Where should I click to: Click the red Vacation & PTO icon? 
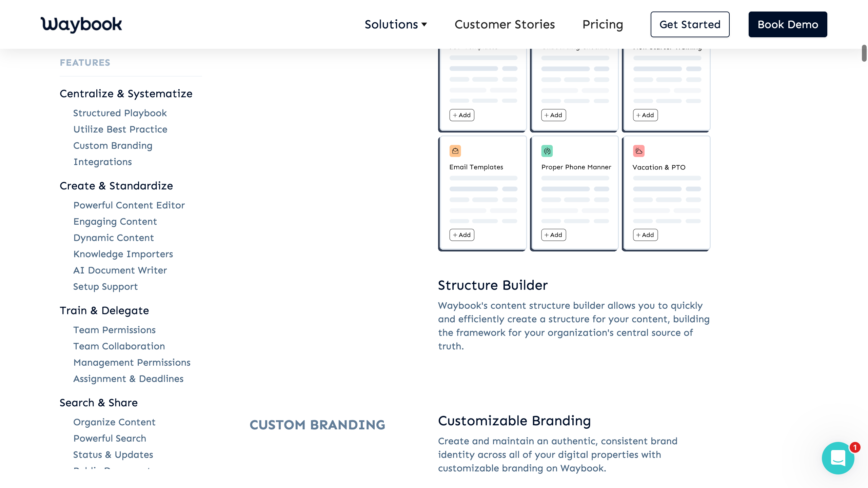[638, 151]
